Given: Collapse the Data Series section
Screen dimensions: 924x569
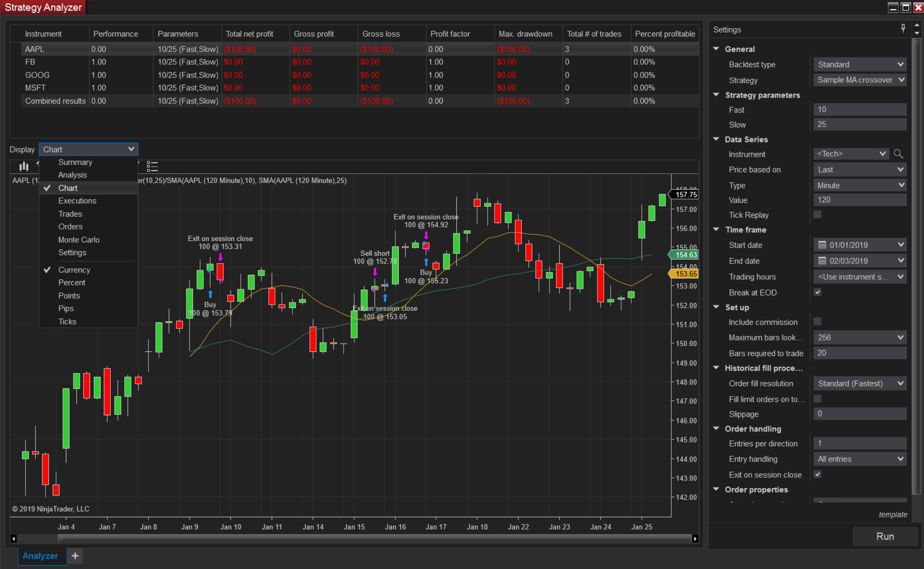Looking at the screenshot, I should point(716,139).
